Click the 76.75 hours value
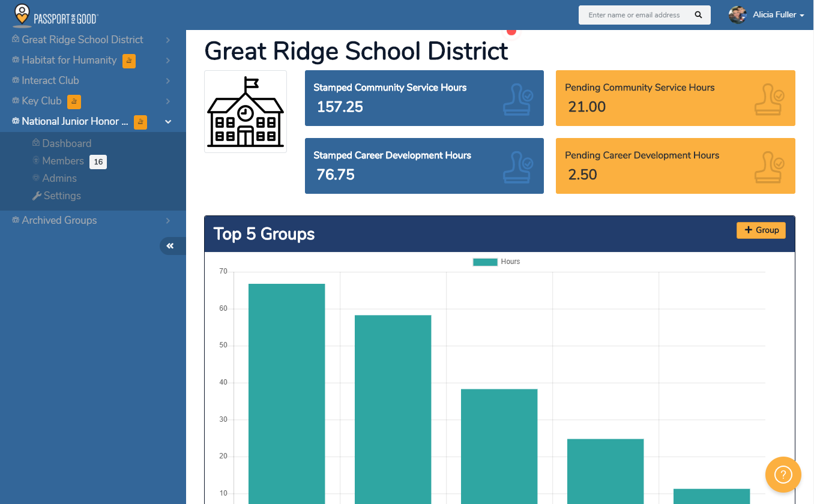Viewport: 814px width, 504px height. pyautogui.click(x=336, y=175)
